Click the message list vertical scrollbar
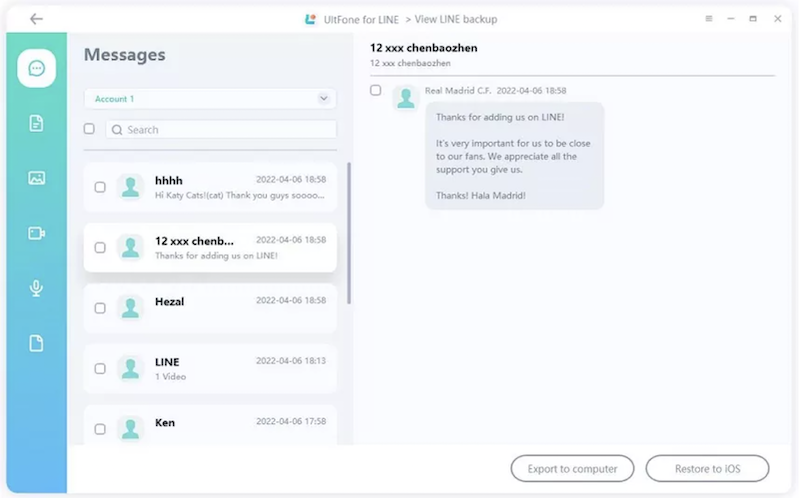800x498 pixels. [349, 232]
